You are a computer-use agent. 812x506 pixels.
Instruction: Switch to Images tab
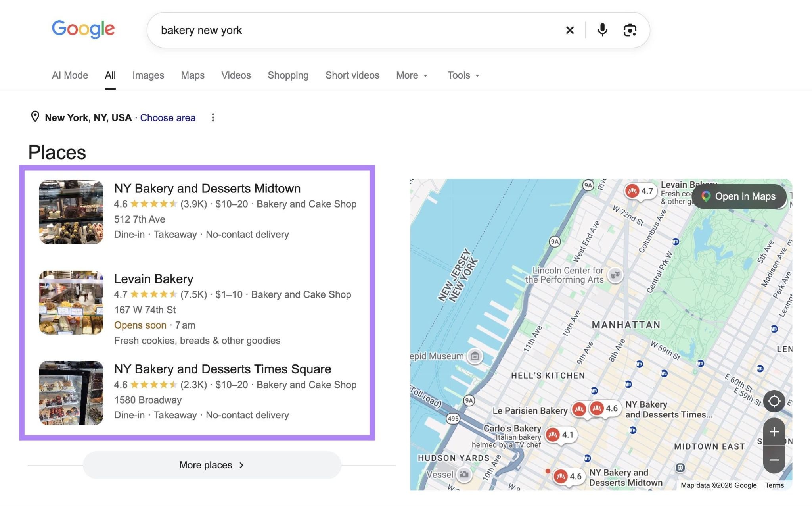[x=148, y=75]
